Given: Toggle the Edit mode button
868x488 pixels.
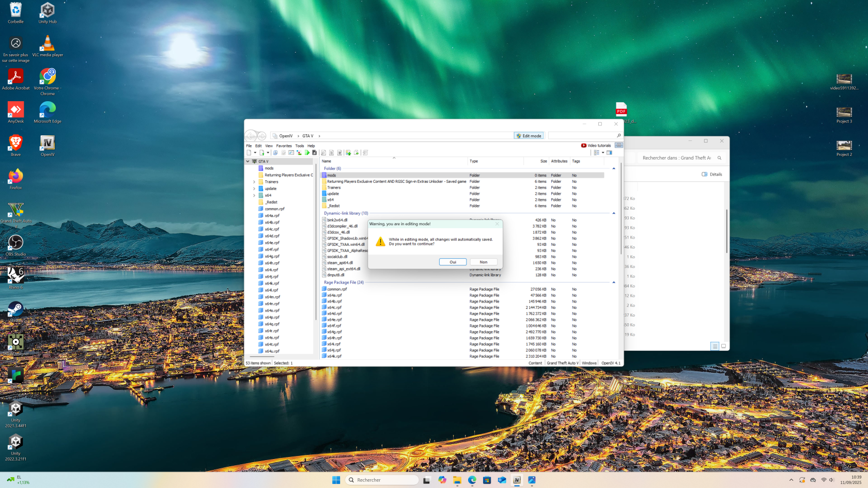Looking at the screenshot, I should (x=529, y=136).
